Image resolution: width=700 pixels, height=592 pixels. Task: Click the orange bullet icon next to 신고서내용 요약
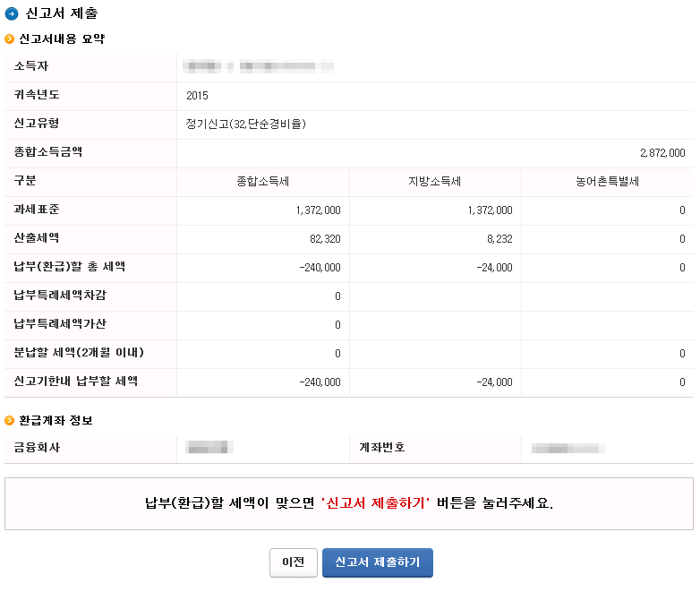[x=9, y=39]
